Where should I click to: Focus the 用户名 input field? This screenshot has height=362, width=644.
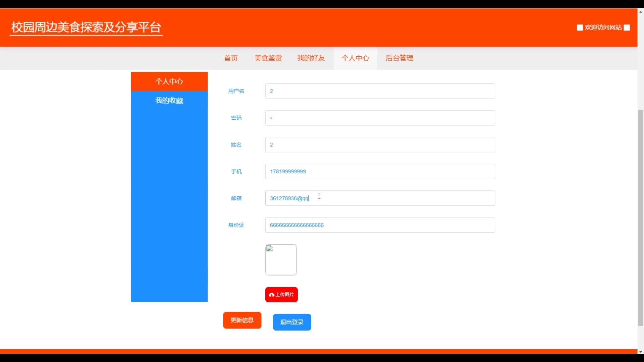380,91
